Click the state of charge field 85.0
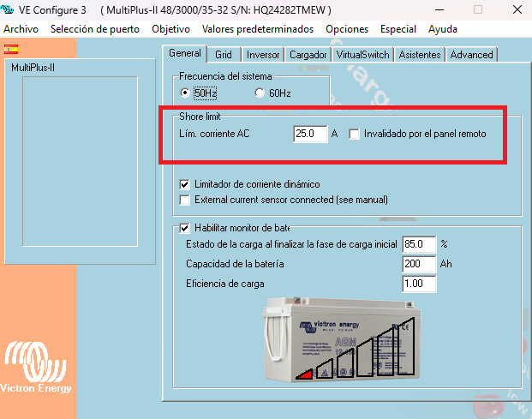Image resolution: width=532 pixels, height=419 pixels. pos(419,244)
